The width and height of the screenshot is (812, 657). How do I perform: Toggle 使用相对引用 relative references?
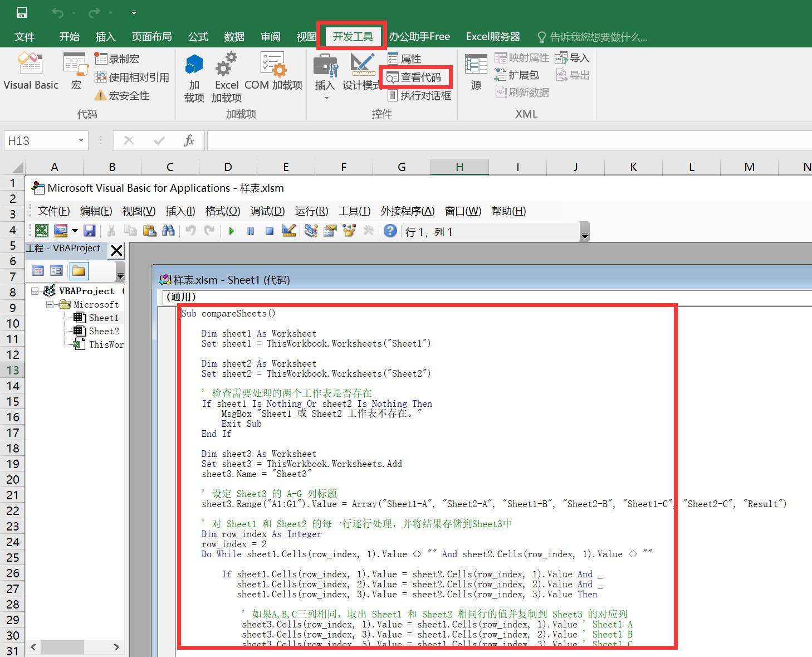pyautogui.click(x=131, y=77)
